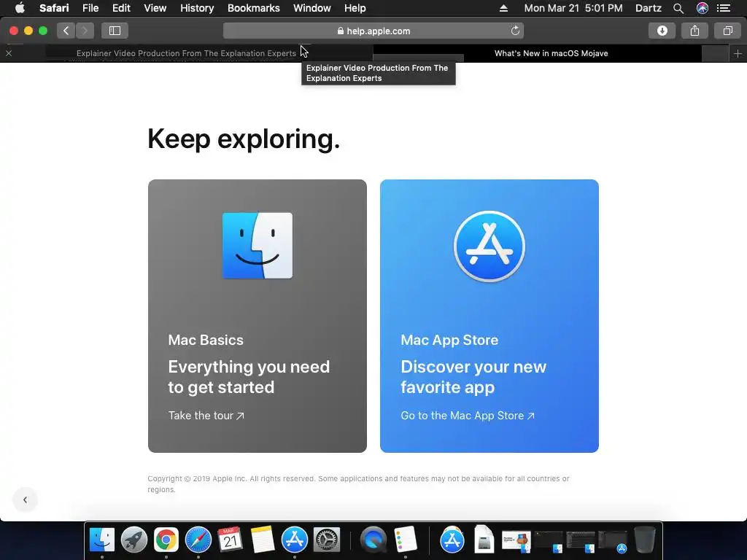This screenshot has width=747, height=560.
Task: Open a new tab with plus button
Action: point(738,54)
